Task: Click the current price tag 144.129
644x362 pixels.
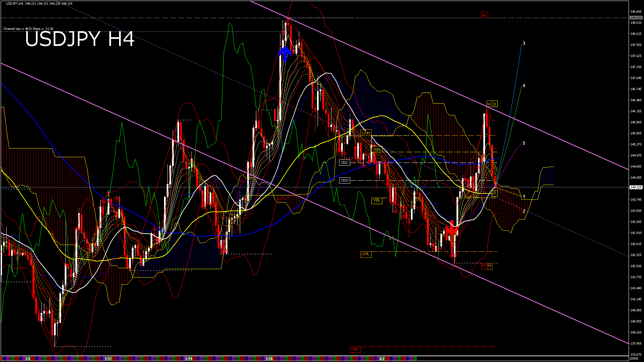Action: pos(636,187)
